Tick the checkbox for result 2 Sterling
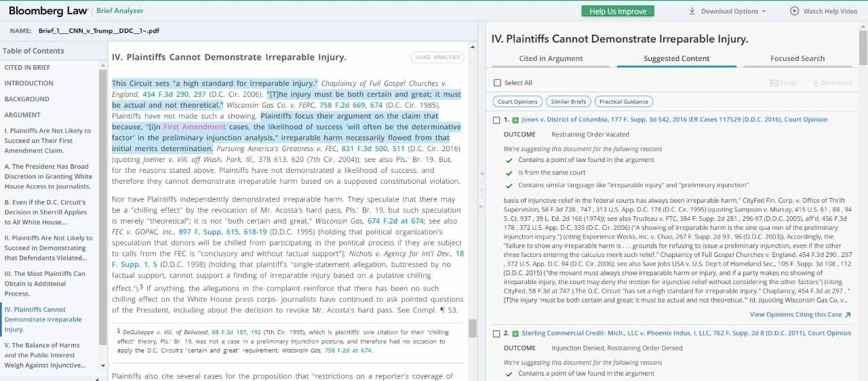This screenshot has width=868, height=381. (497, 334)
